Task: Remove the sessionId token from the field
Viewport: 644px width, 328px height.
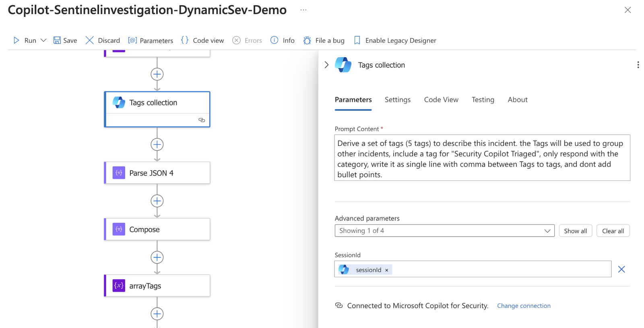Action: point(387,270)
